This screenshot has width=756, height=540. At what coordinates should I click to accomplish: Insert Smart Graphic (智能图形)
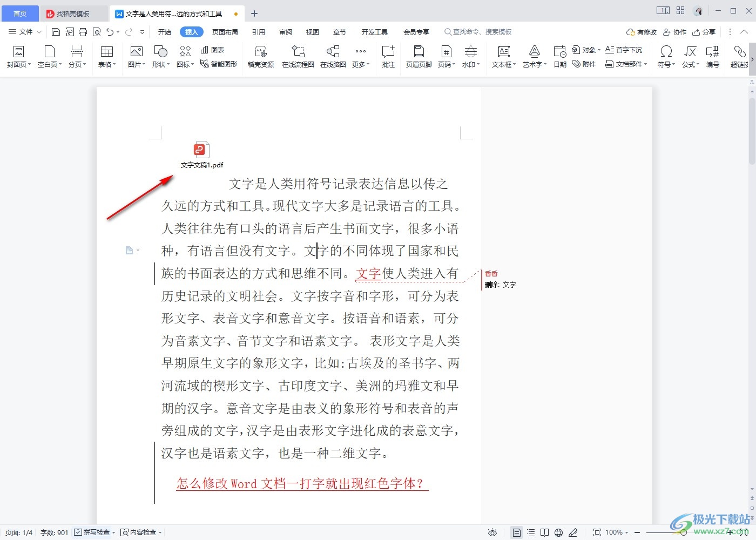[x=219, y=64]
